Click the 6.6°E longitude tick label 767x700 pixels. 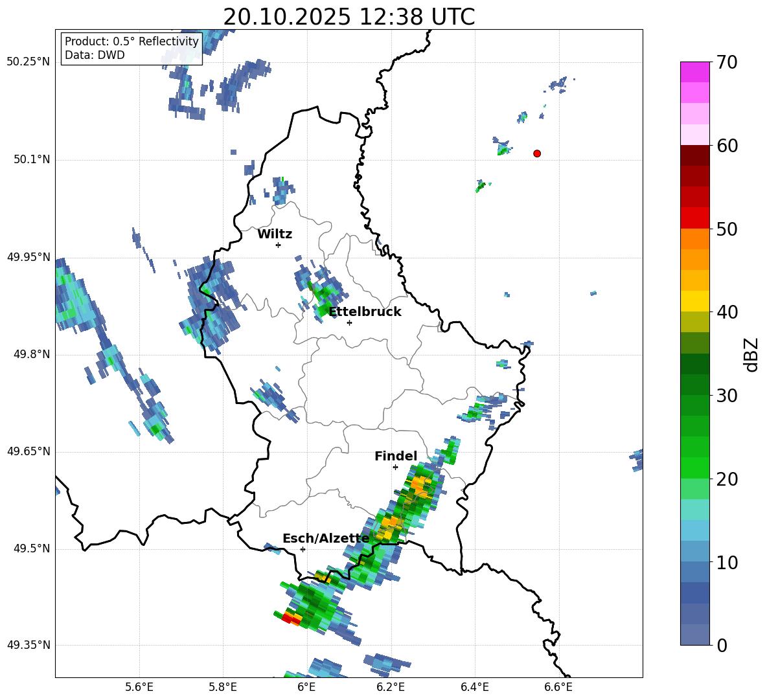pyautogui.click(x=558, y=687)
